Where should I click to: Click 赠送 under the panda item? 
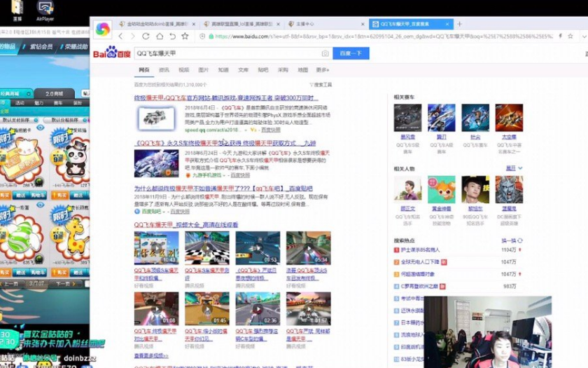pyautogui.click(x=78, y=195)
